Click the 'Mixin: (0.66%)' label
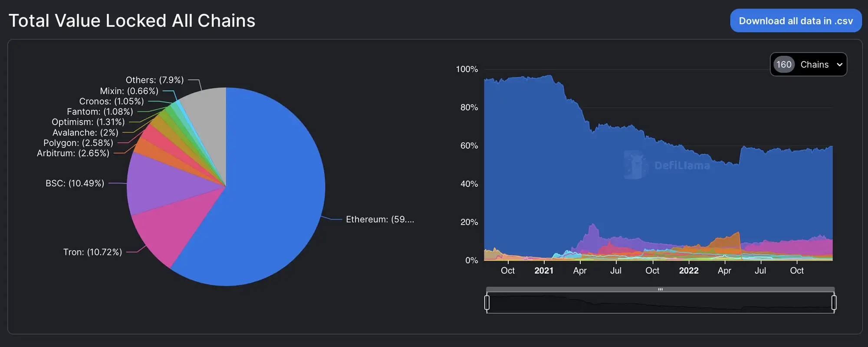This screenshot has height=347, width=868. click(x=129, y=91)
